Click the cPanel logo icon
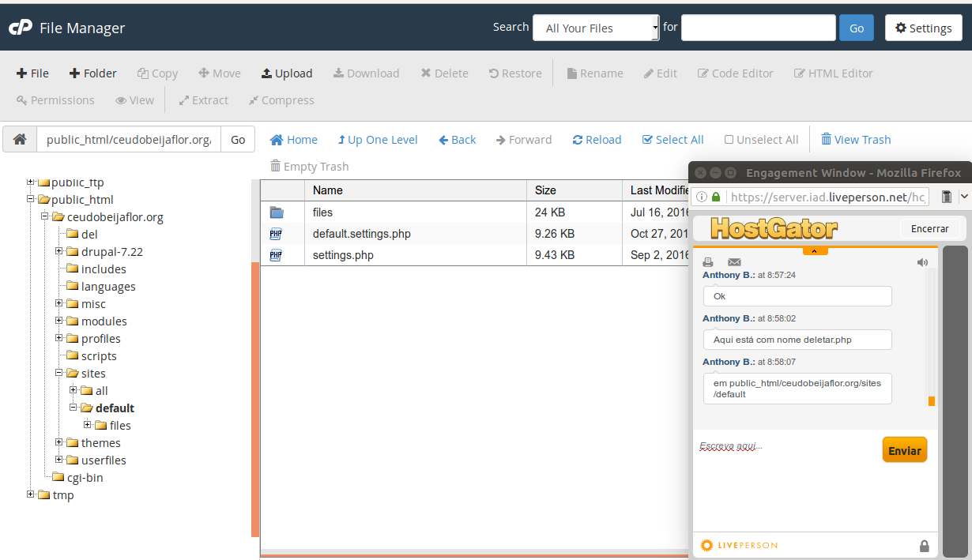This screenshot has width=972, height=560. point(20,28)
